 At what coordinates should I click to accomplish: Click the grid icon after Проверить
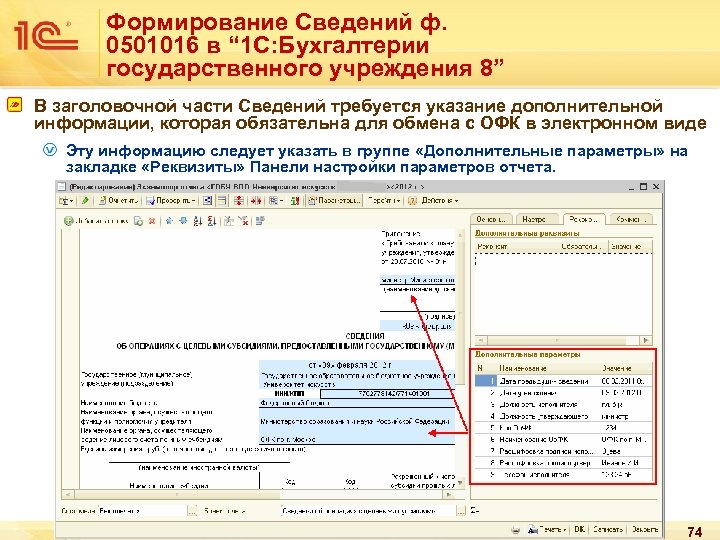(208, 201)
